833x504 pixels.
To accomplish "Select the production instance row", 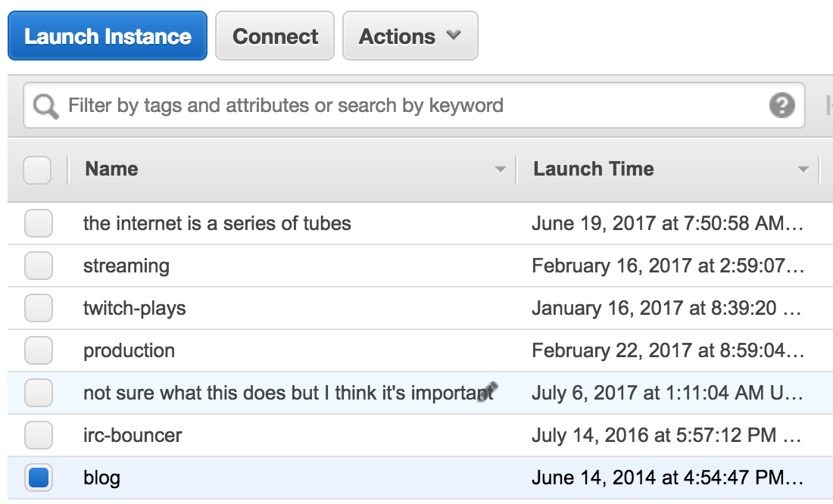I will click(303, 351).
